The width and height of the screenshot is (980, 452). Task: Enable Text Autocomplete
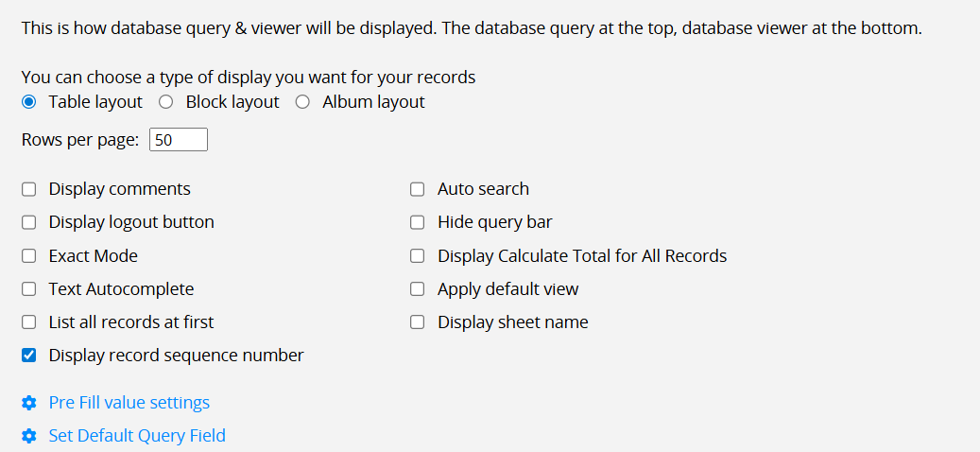pos(28,288)
